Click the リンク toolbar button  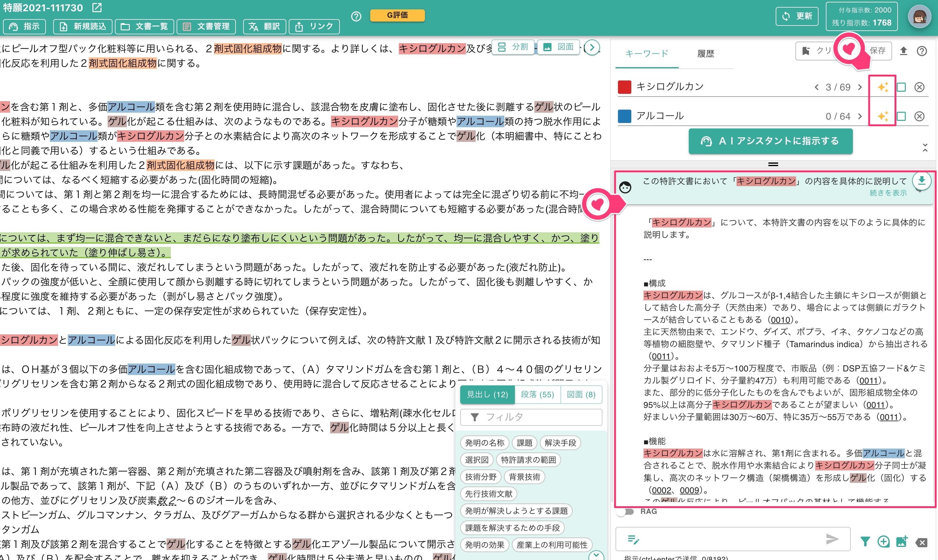(x=314, y=26)
